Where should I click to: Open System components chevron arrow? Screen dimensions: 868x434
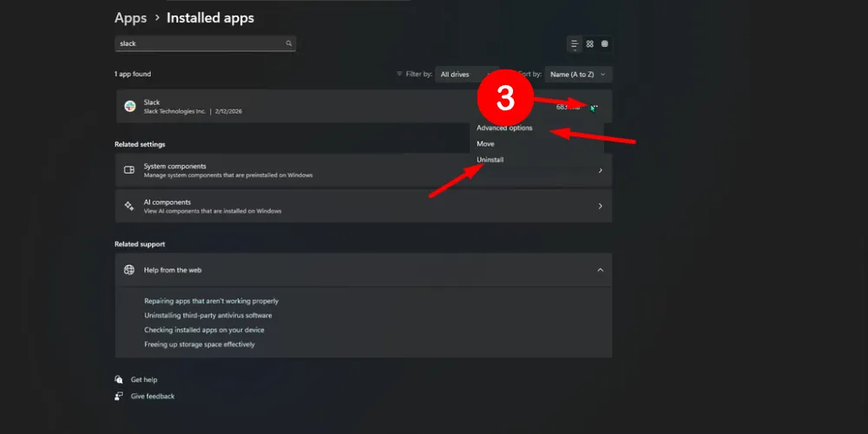click(x=600, y=170)
